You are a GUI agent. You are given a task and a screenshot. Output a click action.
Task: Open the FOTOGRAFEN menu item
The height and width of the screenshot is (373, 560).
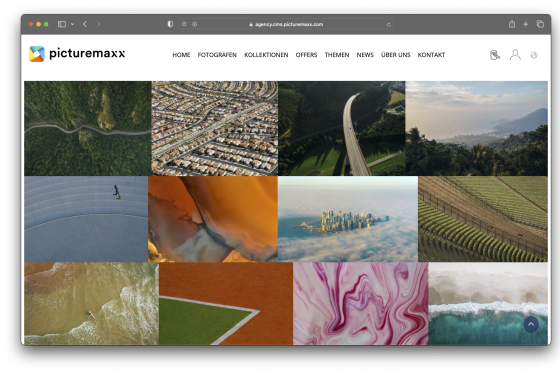(217, 55)
